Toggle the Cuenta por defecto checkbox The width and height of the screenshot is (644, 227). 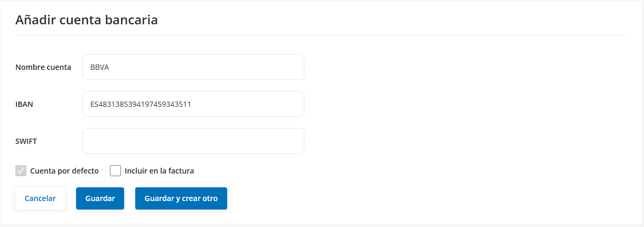tap(21, 171)
